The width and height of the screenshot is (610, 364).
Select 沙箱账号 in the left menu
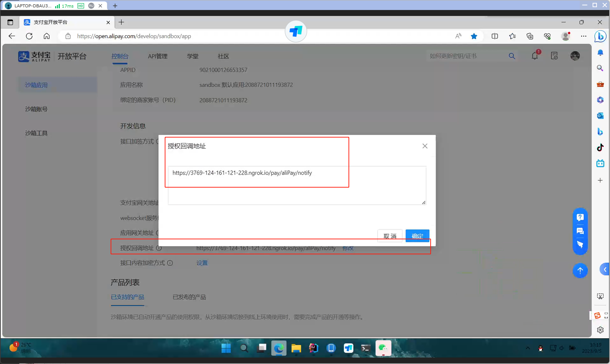coord(36,109)
